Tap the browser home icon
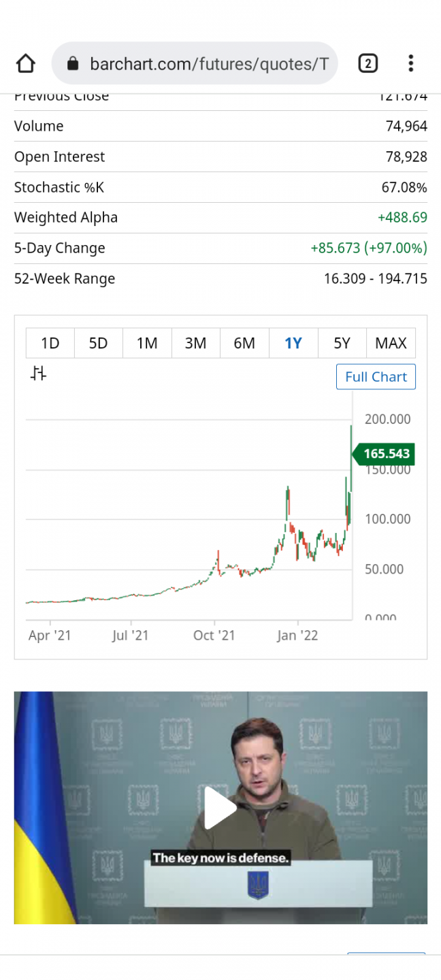Image resolution: width=441 pixels, height=980 pixels. 25,64
